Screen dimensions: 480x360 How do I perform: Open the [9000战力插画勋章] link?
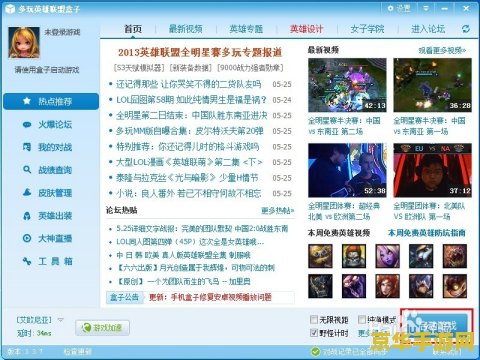[x=250, y=68]
